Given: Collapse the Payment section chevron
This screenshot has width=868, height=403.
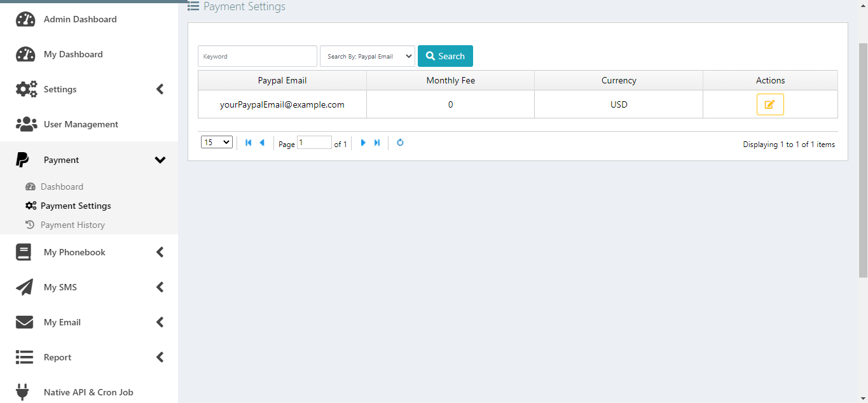Looking at the screenshot, I should pos(160,159).
